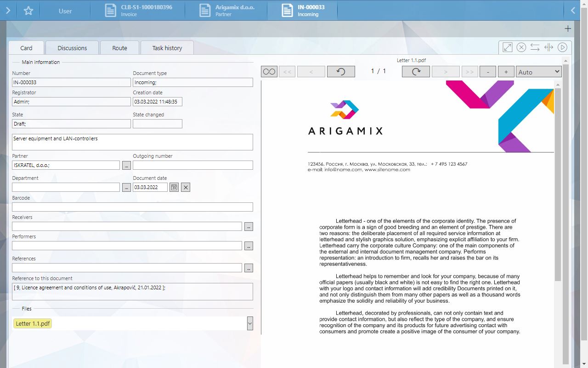Go to next page with the > button
588x368 pixels.
[446, 71]
